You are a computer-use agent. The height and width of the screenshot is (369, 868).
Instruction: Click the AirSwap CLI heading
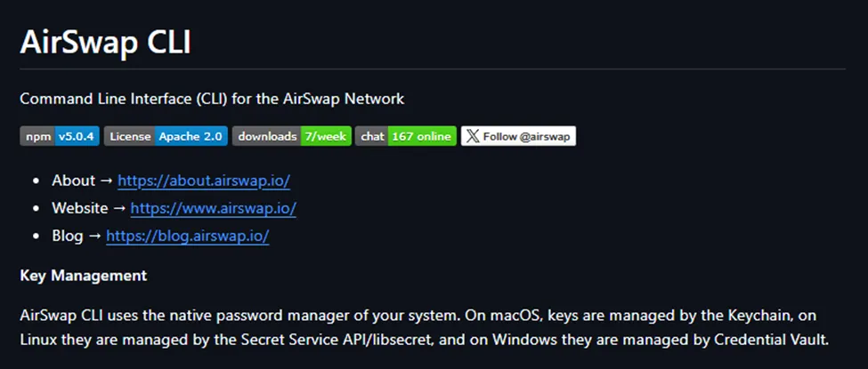pyautogui.click(x=105, y=42)
